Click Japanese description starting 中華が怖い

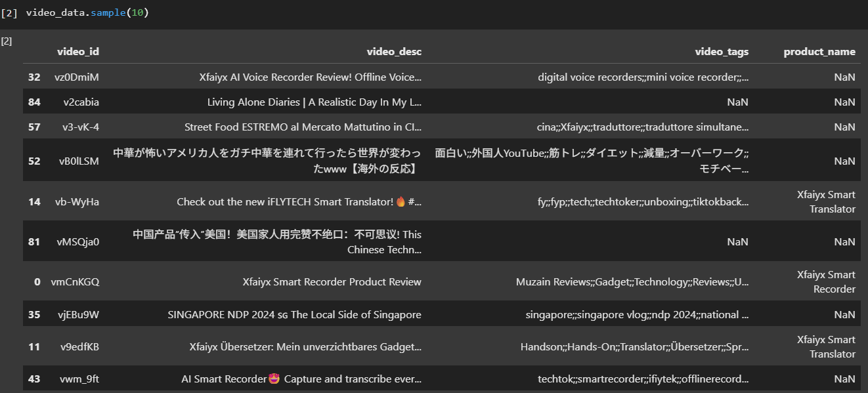(267, 161)
